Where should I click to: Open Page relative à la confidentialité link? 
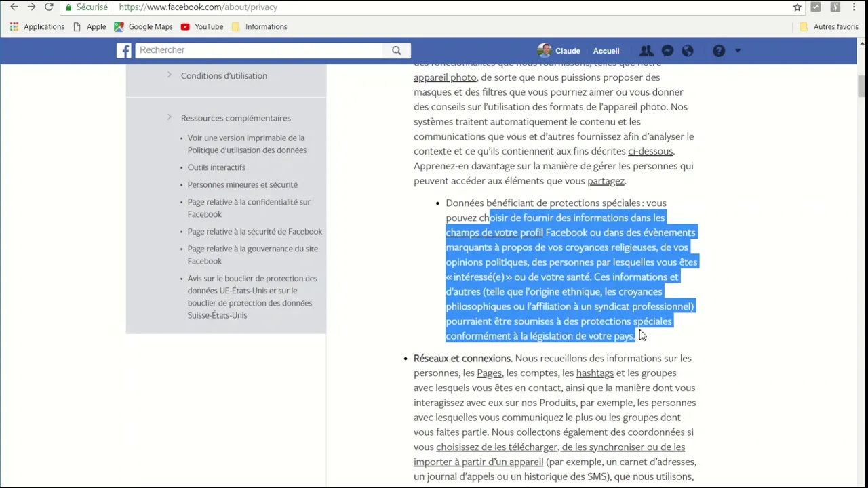click(249, 208)
